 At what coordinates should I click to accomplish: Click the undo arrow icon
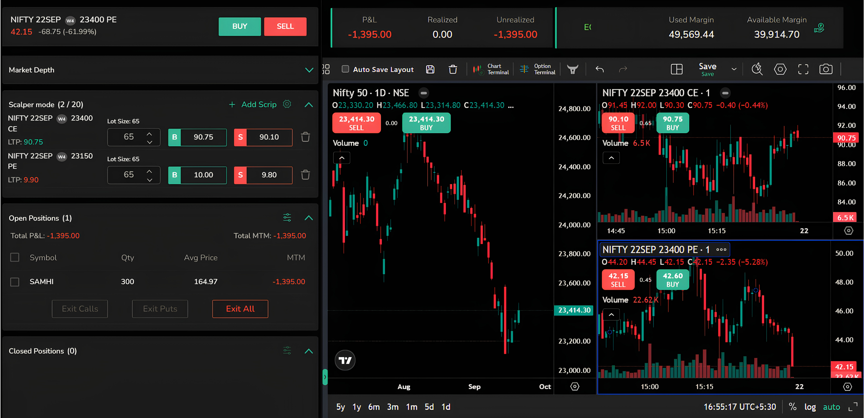coord(600,69)
